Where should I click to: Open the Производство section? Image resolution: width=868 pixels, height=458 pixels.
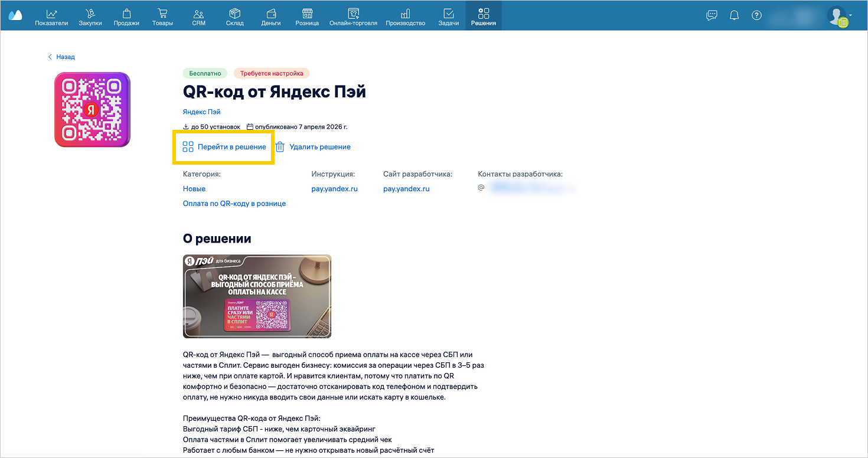coord(406,16)
